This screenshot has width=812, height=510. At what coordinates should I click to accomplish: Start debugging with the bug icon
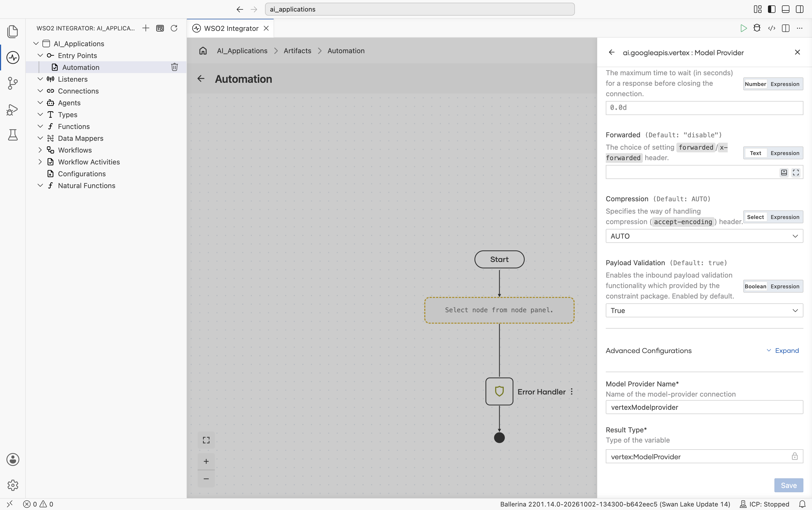tap(757, 28)
